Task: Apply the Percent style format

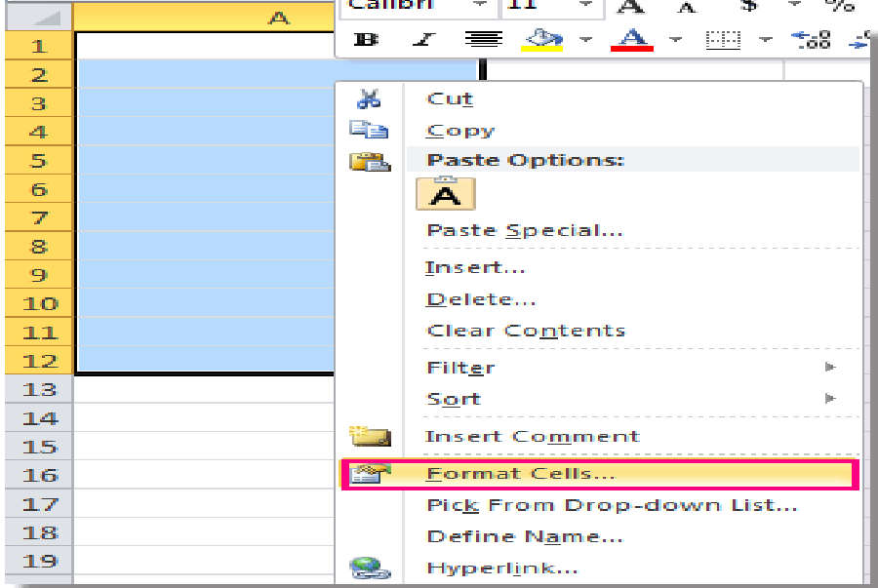Action: tap(840, 7)
